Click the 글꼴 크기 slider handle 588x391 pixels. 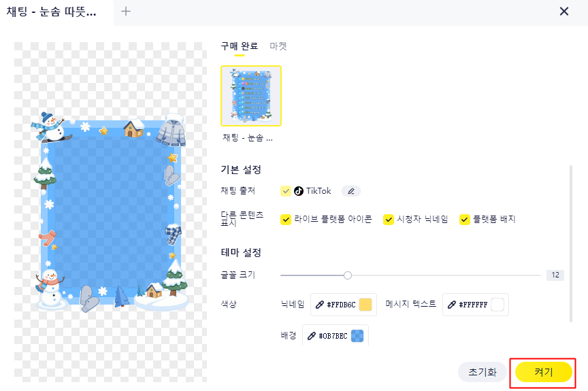point(348,275)
